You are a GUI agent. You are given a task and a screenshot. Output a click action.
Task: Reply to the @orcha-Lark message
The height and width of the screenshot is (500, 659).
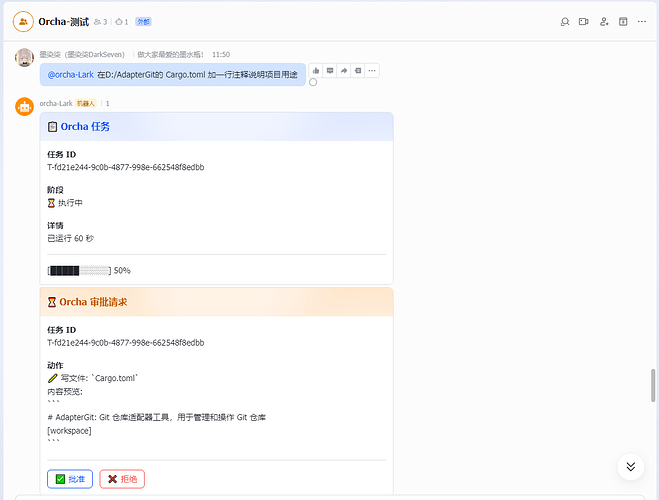(x=330, y=71)
